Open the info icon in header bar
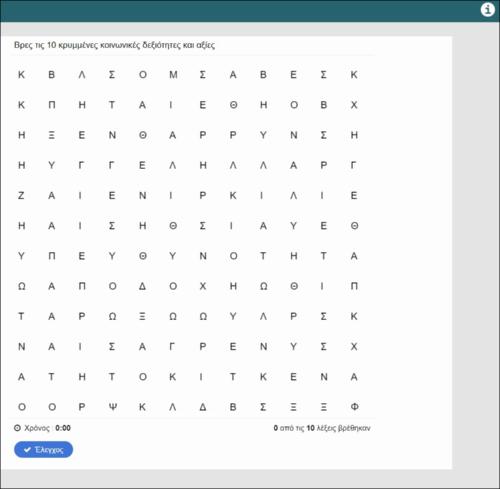This screenshot has width=500, height=489. 487,9
